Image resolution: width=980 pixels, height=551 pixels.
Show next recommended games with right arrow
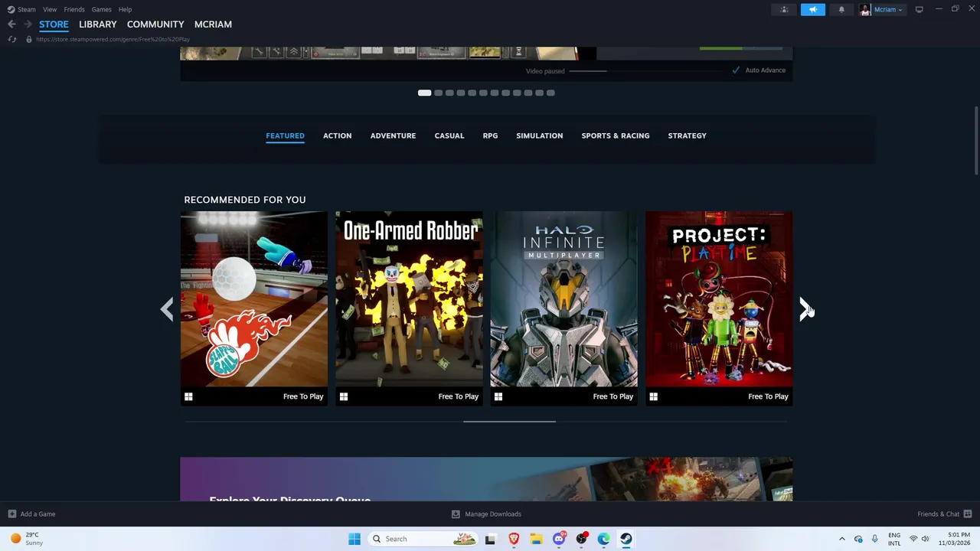click(x=805, y=309)
